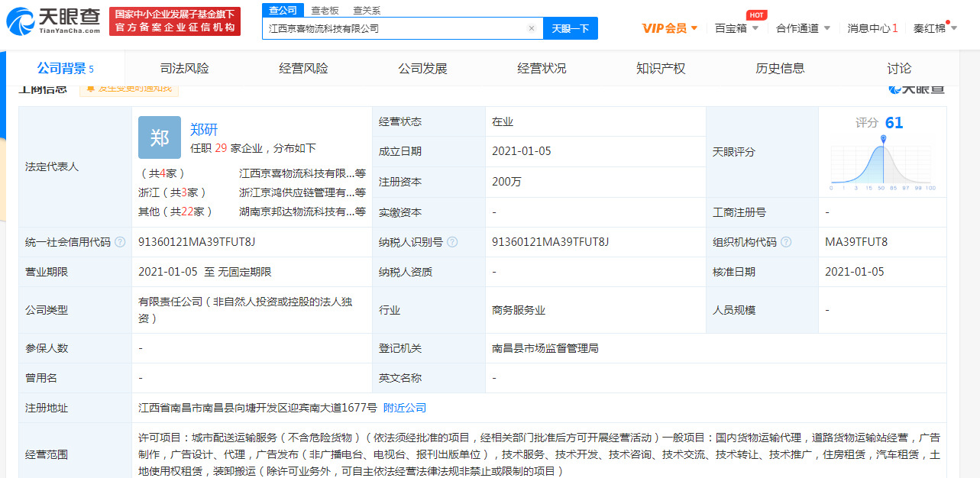Open the 消息中心 menu

pyautogui.click(x=873, y=28)
